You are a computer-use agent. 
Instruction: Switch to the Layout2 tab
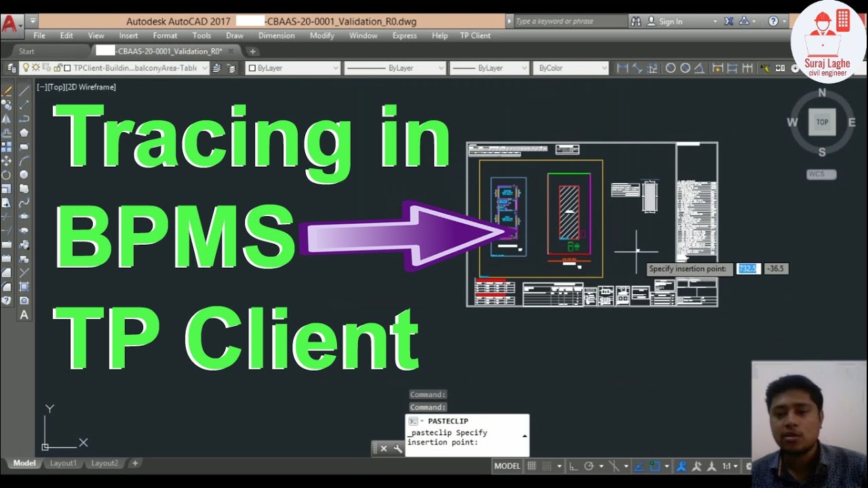(104, 463)
